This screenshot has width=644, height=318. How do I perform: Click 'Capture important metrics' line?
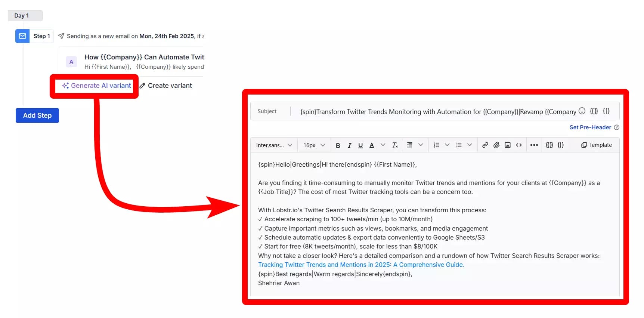point(373,228)
